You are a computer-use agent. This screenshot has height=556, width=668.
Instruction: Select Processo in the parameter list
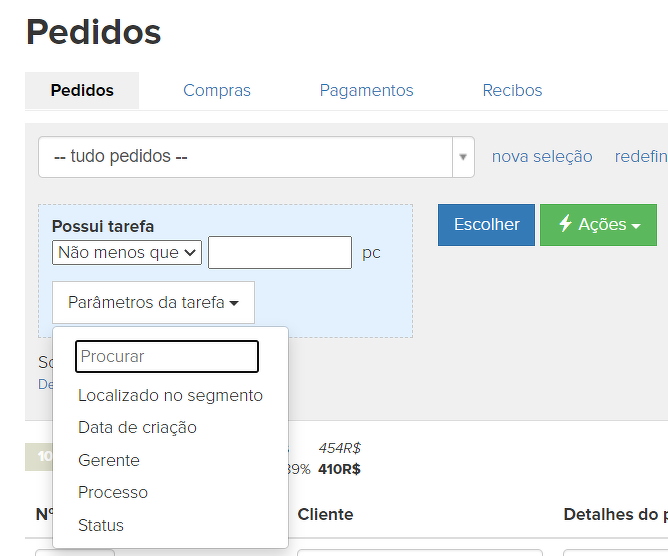113,492
